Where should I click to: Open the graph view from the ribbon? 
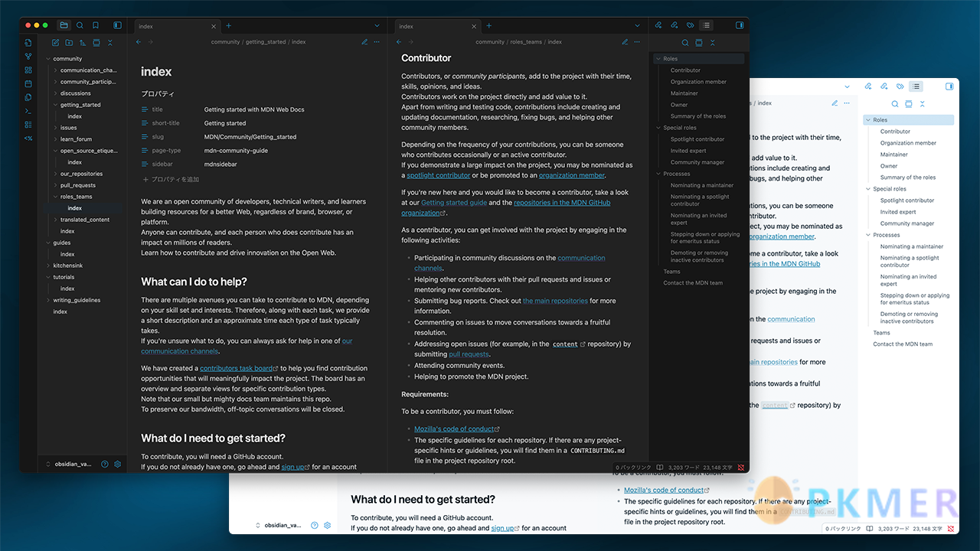coord(28,56)
